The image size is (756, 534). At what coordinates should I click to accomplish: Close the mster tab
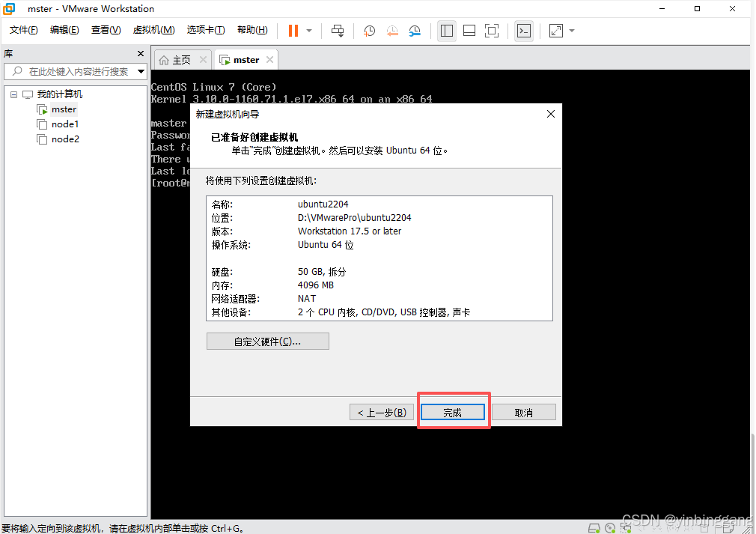[269, 60]
